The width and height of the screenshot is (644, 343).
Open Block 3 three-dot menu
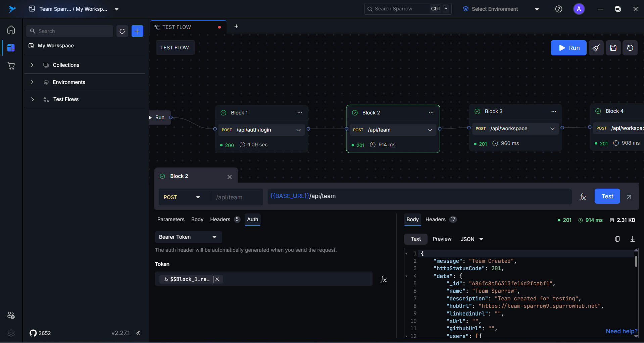coord(554,111)
